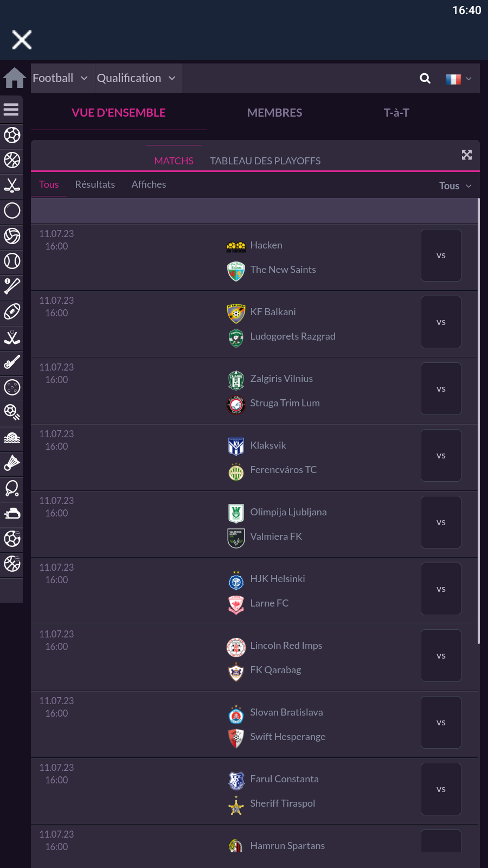
Task: Select the ice hockey sticks icon
Action: pyautogui.click(x=12, y=186)
